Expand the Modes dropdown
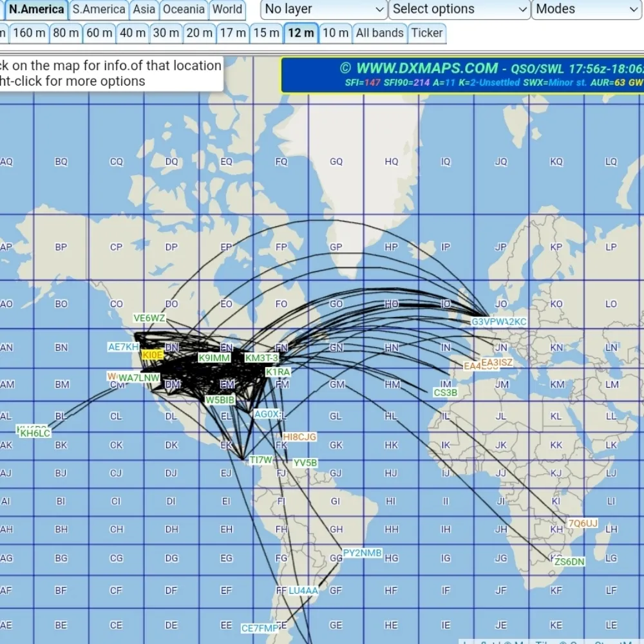 point(586,9)
